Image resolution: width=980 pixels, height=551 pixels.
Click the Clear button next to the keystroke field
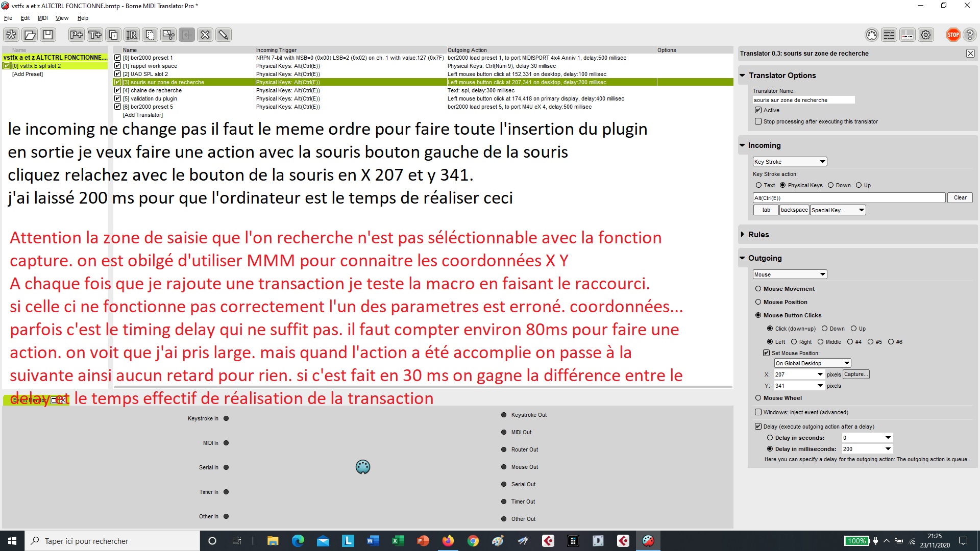[x=960, y=197]
